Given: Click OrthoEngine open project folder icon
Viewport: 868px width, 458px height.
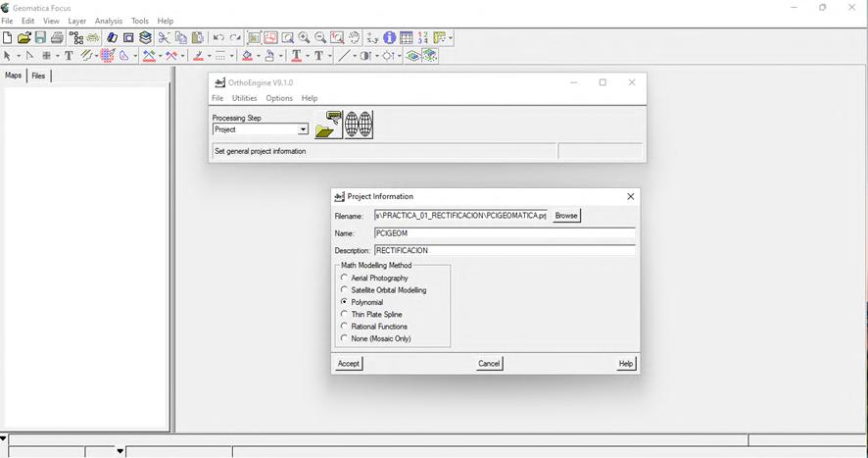Looking at the screenshot, I should click(328, 125).
